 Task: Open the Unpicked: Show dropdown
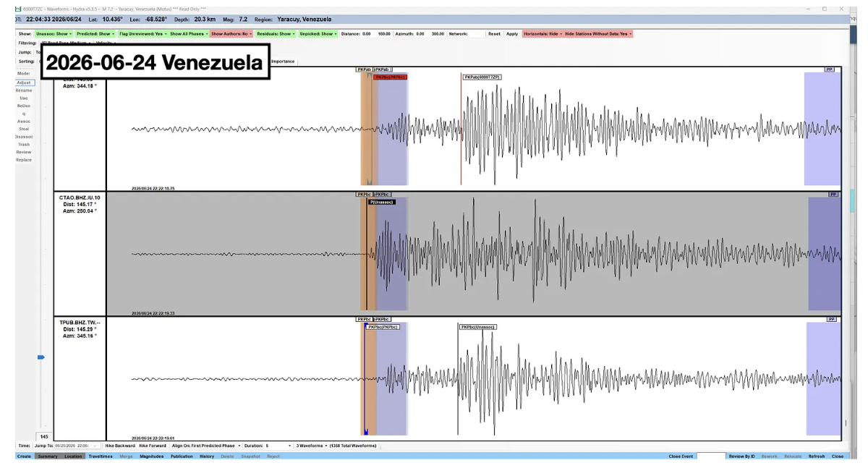pos(318,34)
